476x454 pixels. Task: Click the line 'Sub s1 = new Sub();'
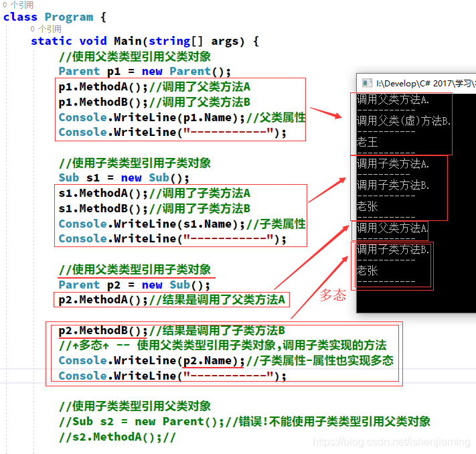tap(124, 177)
